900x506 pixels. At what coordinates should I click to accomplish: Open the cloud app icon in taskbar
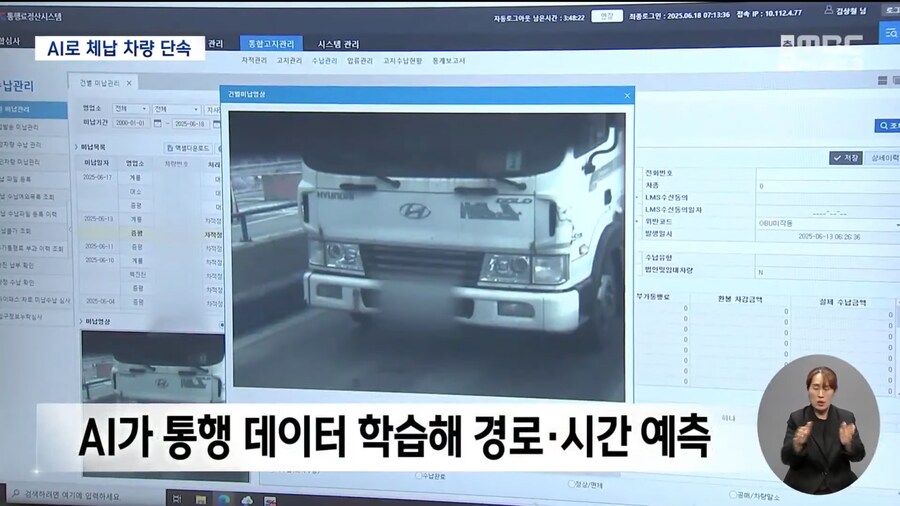(x=247, y=500)
